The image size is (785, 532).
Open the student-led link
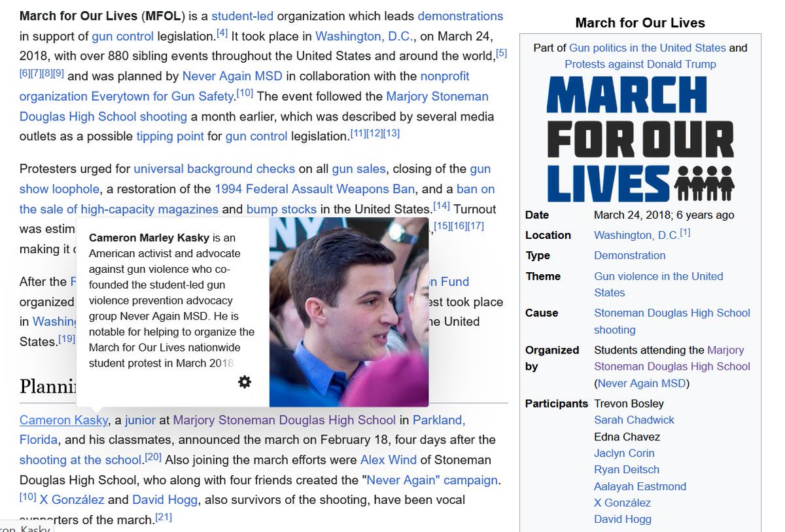243,16
